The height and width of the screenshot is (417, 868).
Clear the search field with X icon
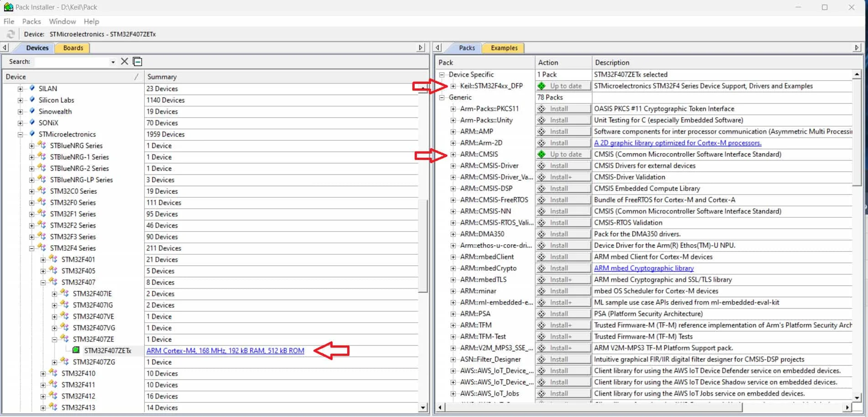(x=124, y=62)
